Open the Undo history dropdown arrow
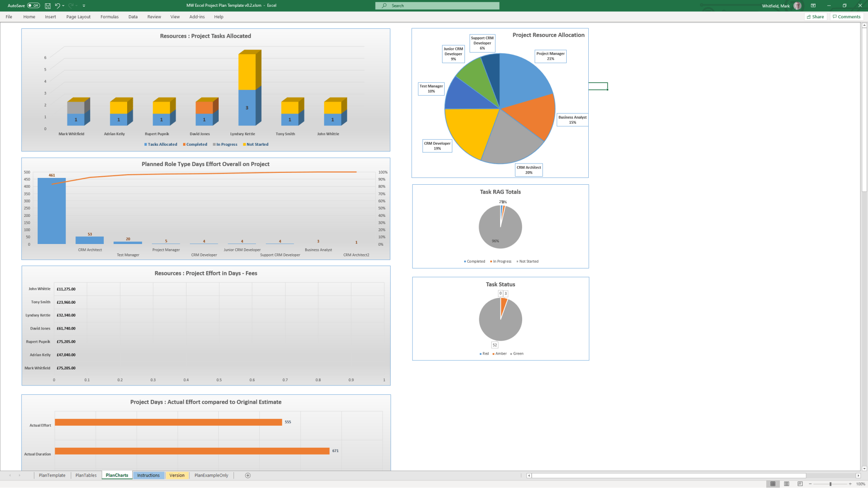Image resolution: width=868 pixels, height=488 pixels. [x=63, y=6]
